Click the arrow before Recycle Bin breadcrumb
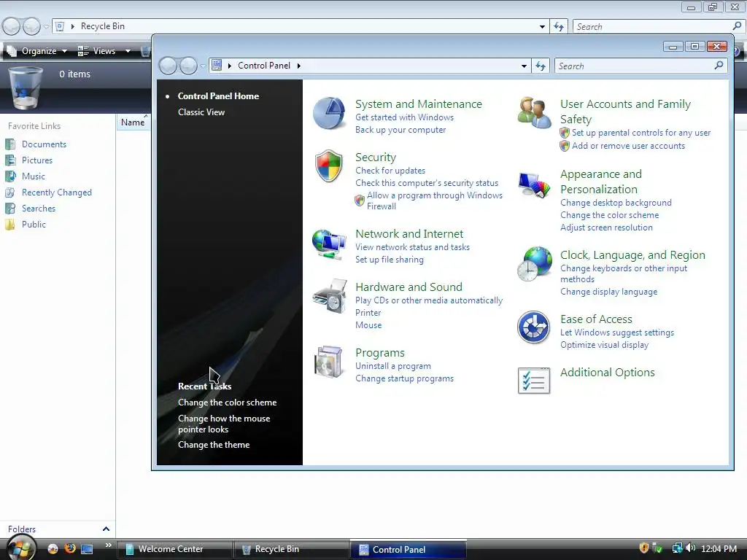The width and height of the screenshot is (747, 560). [72, 26]
